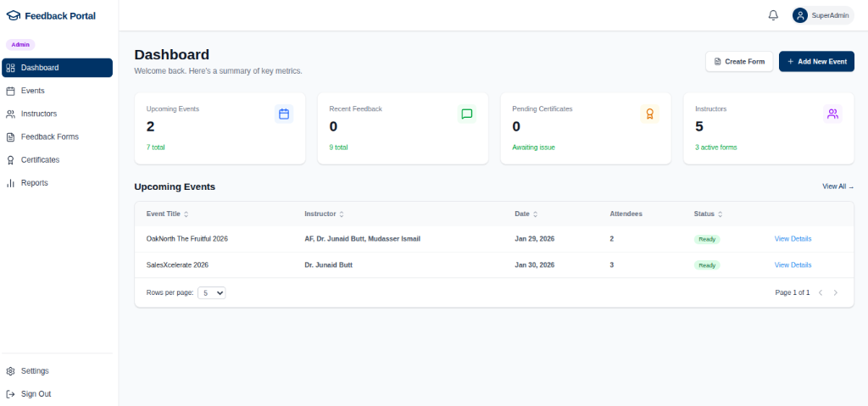Screen dimensions: 868x406
Task: Click the Instructors people icon in the sidebar
Action: point(10,114)
